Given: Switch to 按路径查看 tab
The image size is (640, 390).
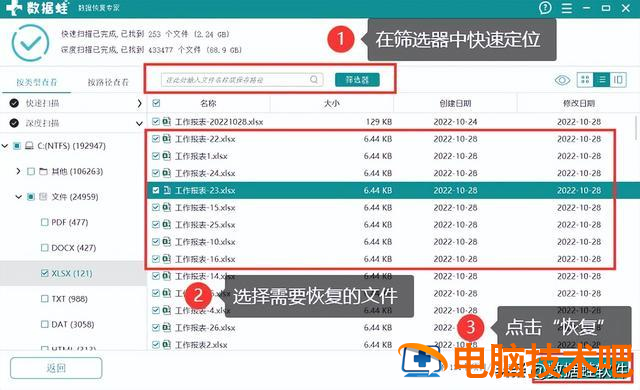Looking at the screenshot, I should [108, 82].
